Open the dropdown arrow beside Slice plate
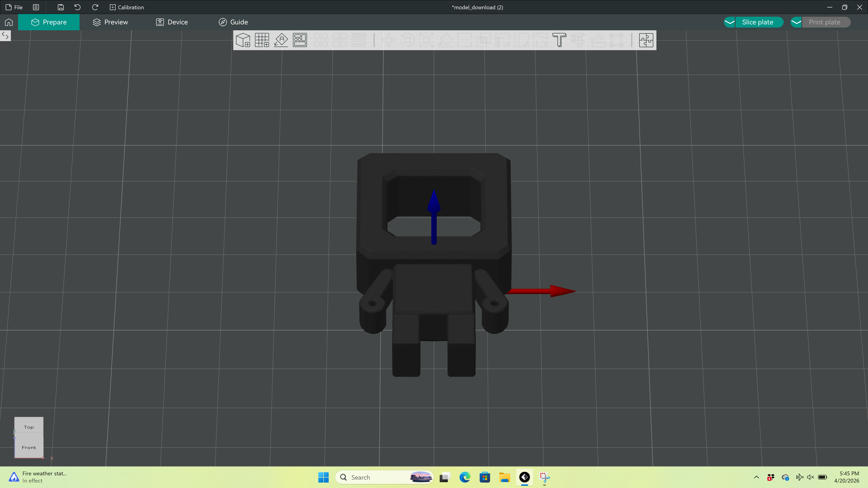 [x=729, y=22]
